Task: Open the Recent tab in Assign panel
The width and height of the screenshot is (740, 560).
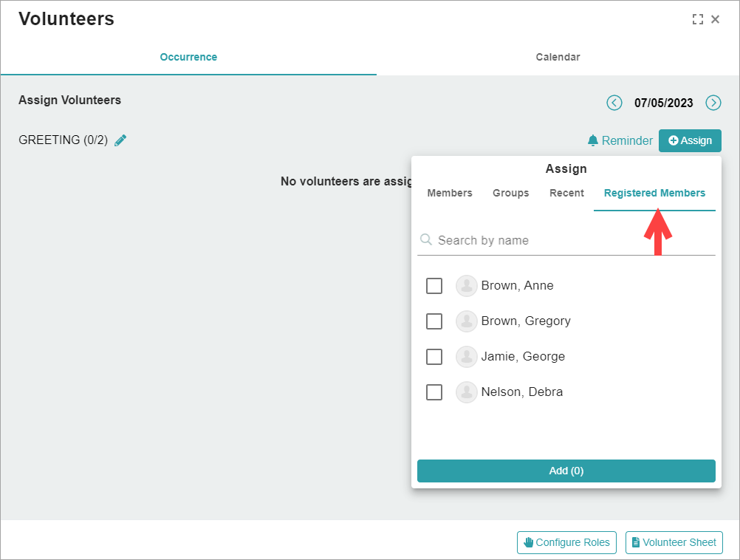Action: [x=566, y=193]
